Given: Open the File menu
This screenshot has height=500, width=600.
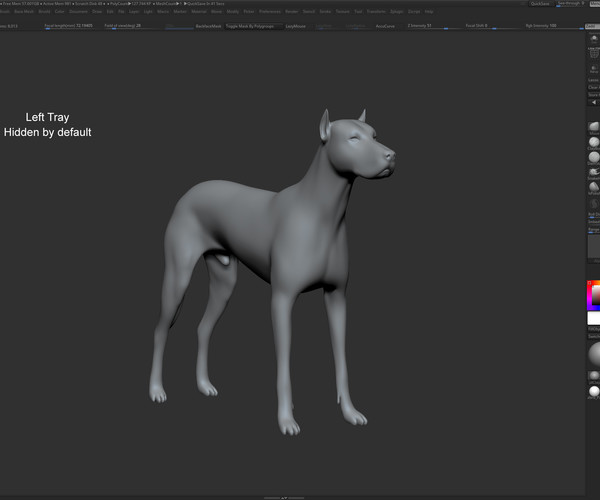Looking at the screenshot, I should pyautogui.click(x=121, y=11).
